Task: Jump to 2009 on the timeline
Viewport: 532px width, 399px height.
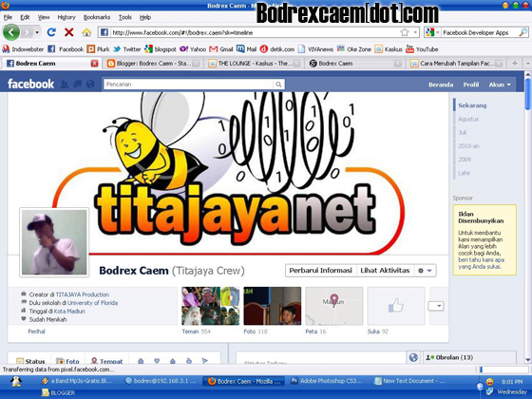Action: [x=465, y=160]
